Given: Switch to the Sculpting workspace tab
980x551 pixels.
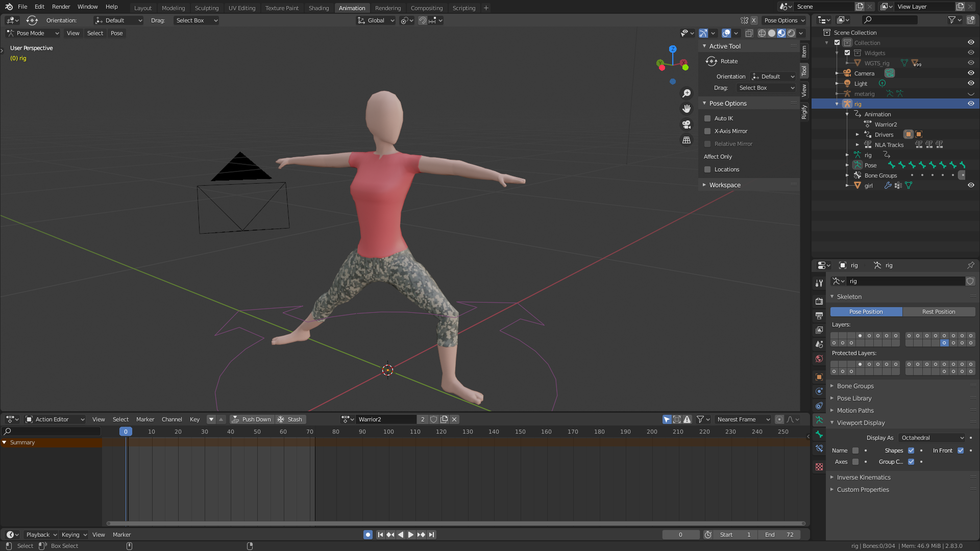Looking at the screenshot, I should 206,8.
